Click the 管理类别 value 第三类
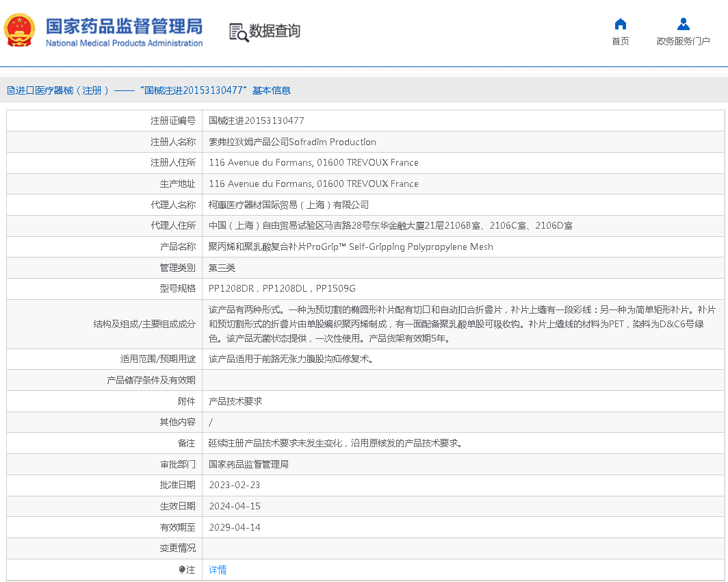 (222, 268)
